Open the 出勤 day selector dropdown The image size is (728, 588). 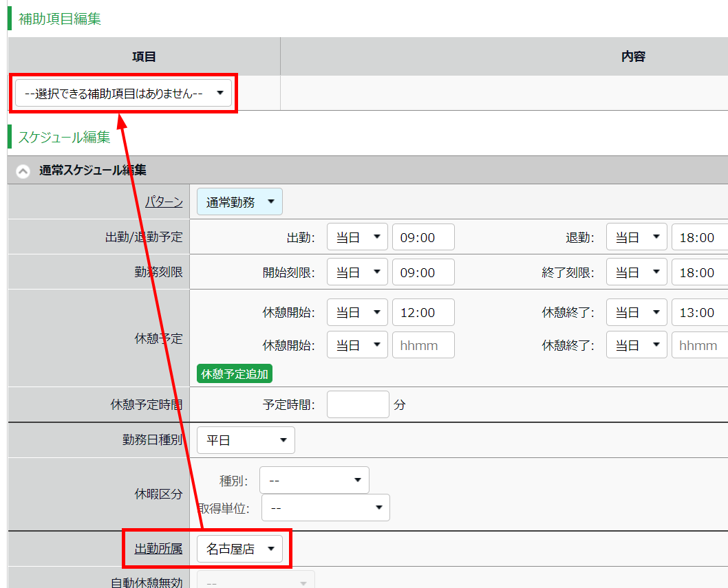[357, 237]
